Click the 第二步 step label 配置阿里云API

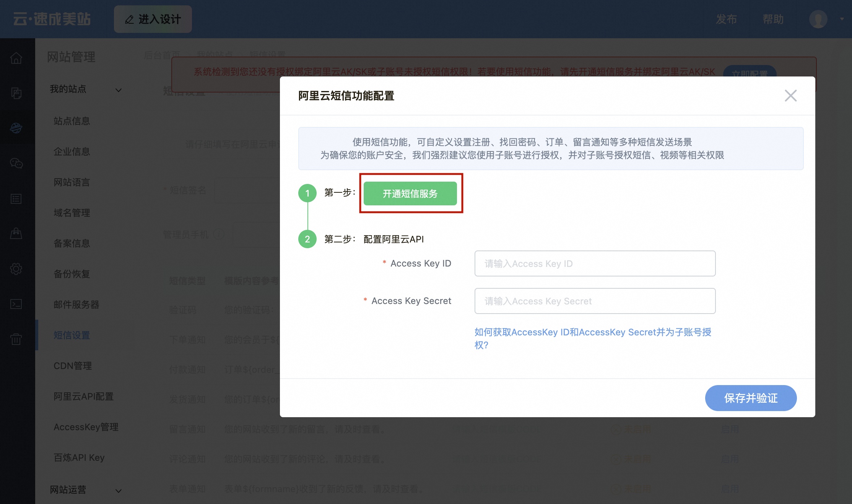pyautogui.click(x=393, y=239)
